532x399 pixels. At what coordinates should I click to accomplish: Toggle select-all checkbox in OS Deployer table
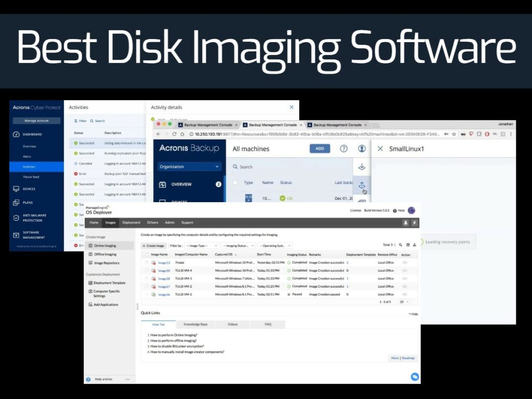click(147, 255)
